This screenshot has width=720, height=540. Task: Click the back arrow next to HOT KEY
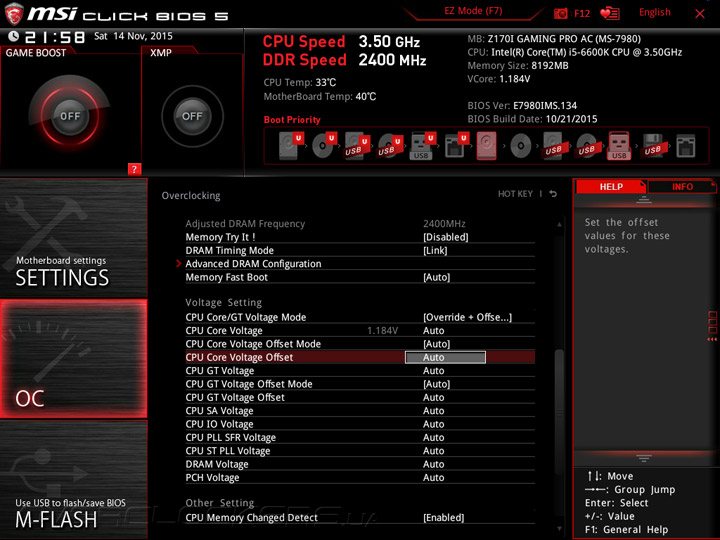click(553, 194)
